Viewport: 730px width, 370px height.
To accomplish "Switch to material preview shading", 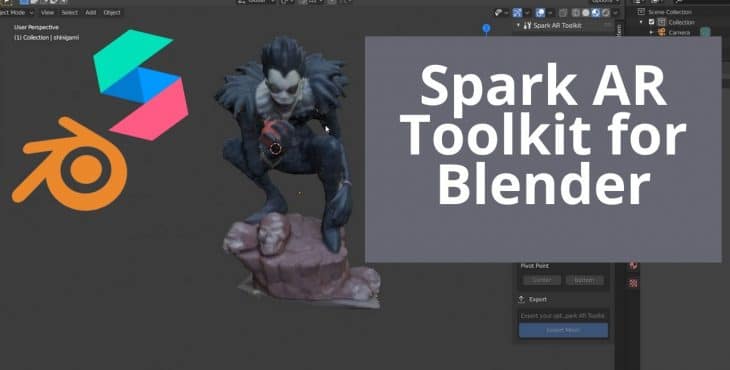I will [595, 13].
